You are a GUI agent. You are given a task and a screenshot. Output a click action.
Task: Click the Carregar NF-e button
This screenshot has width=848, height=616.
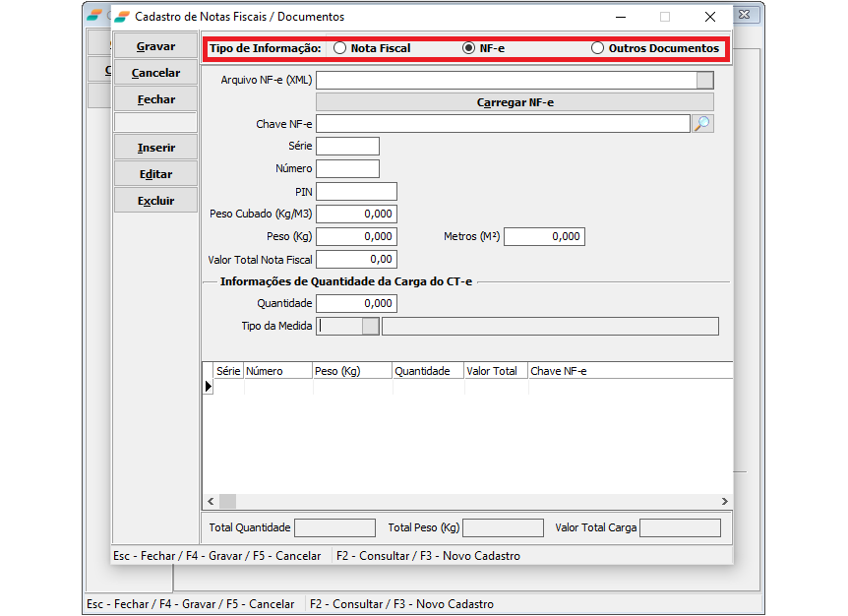515,102
